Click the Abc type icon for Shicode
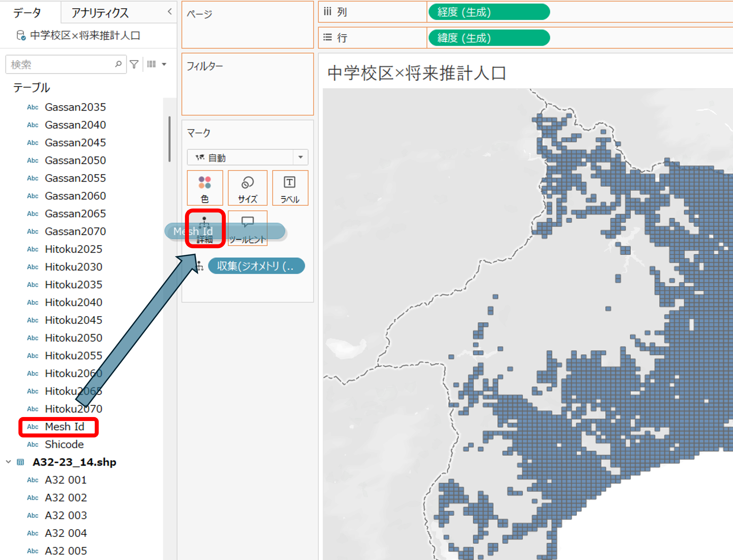Viewport: 733px width, 560px height. [x=33, y=444]
